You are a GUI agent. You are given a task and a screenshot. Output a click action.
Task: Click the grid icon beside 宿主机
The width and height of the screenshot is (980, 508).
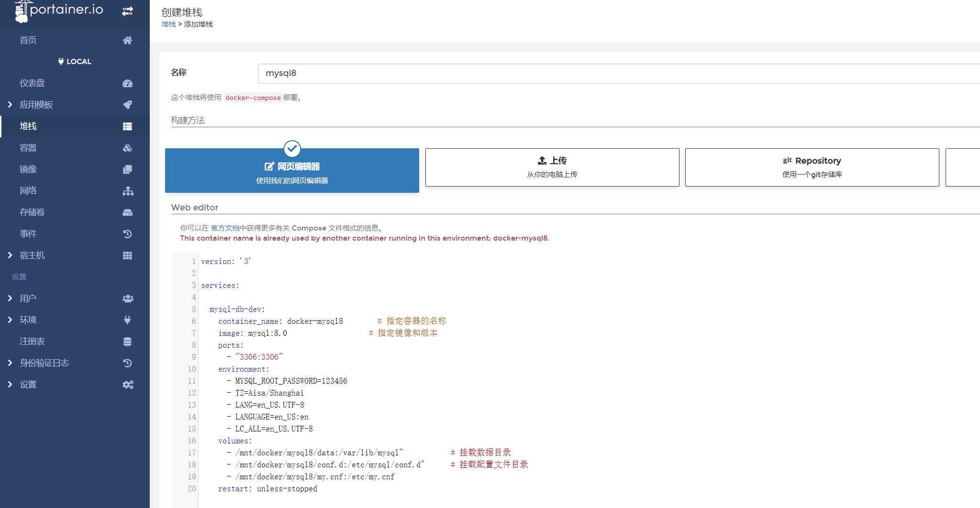click(127, 255)
